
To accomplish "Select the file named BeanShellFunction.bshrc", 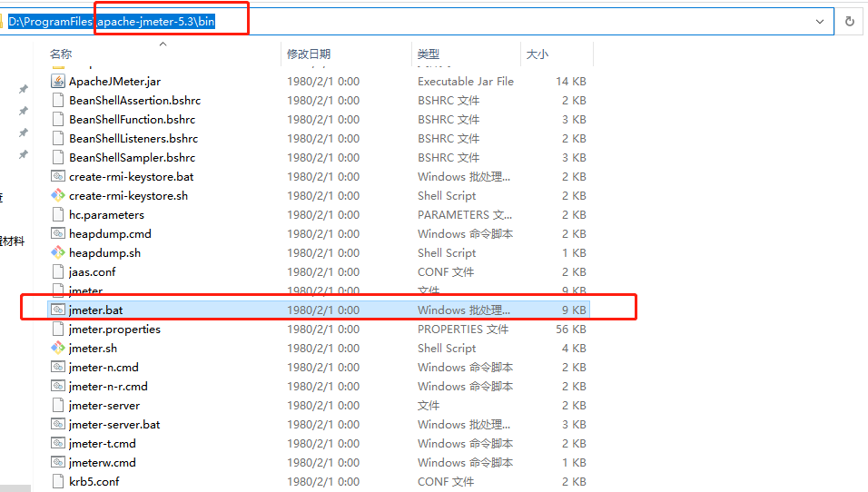I will [x=132, y=120].
